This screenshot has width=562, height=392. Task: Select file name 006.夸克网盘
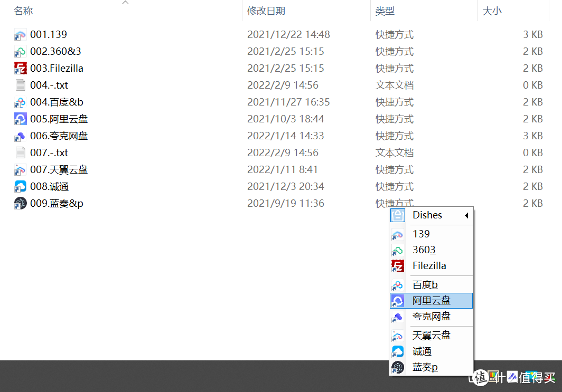(x=59, y=136)
